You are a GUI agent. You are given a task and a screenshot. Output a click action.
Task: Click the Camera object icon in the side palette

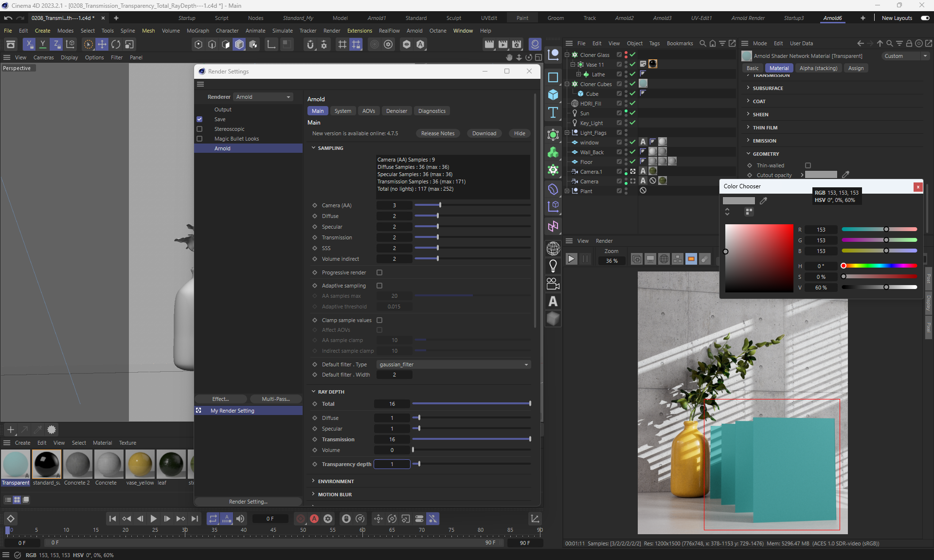pyautogui.click(x=553, y=283)
